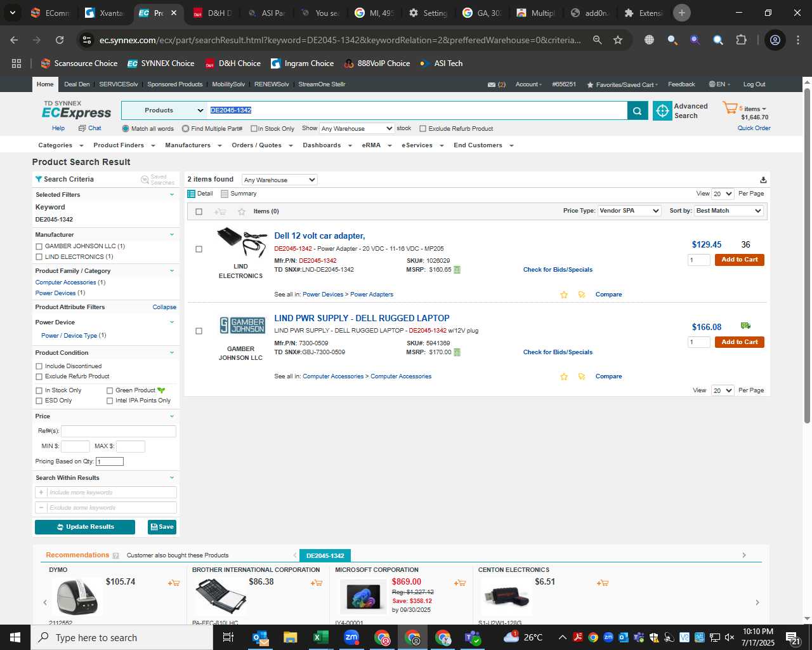Click the search magnifier button
The height and width of the screenshot is (650, 812).
tap(637, 110)
